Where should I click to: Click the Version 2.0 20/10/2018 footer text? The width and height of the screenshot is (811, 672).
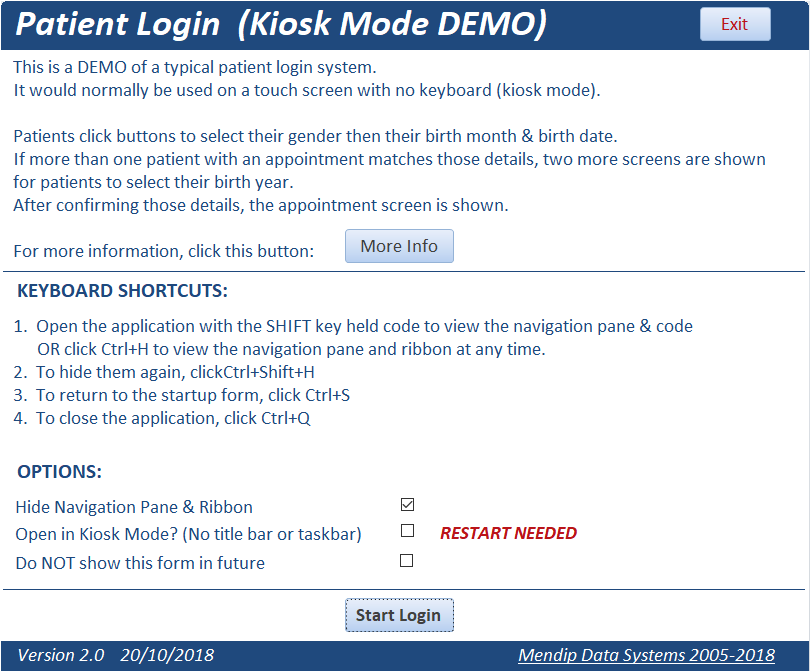116,655
